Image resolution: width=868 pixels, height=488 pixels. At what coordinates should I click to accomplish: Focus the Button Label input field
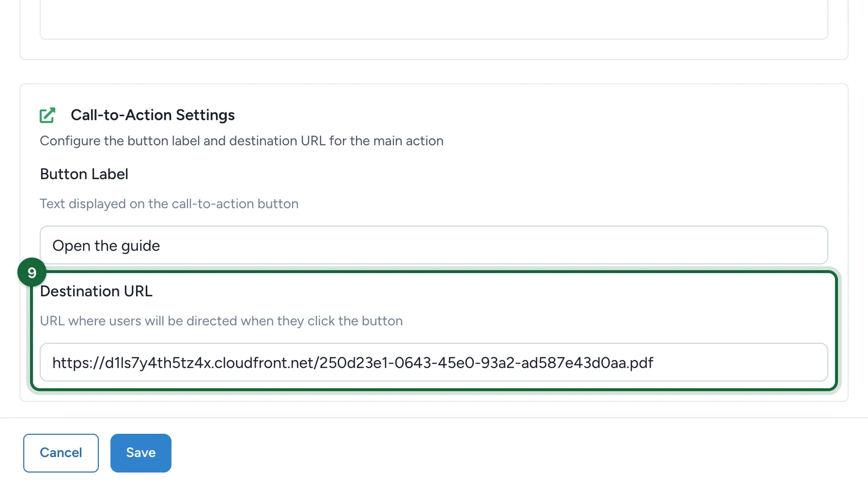[x=434, y=245]
